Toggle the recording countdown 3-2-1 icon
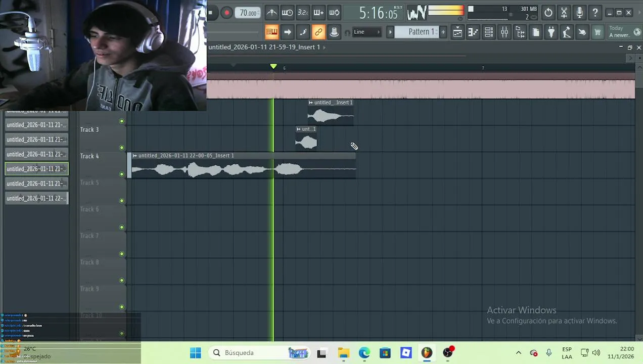Screen dimensions: 643x364 pos(303,13)
